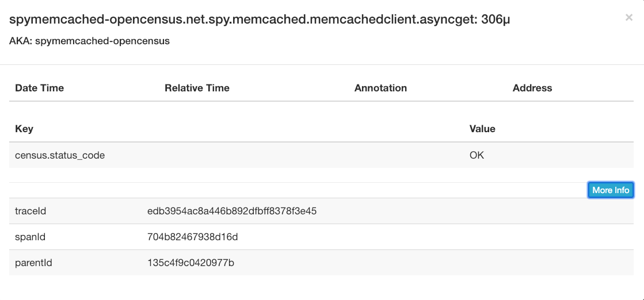Select the spanId value 704b82467938d16d
This screenshot has width=644, height=300.
[x=193, y=237]
